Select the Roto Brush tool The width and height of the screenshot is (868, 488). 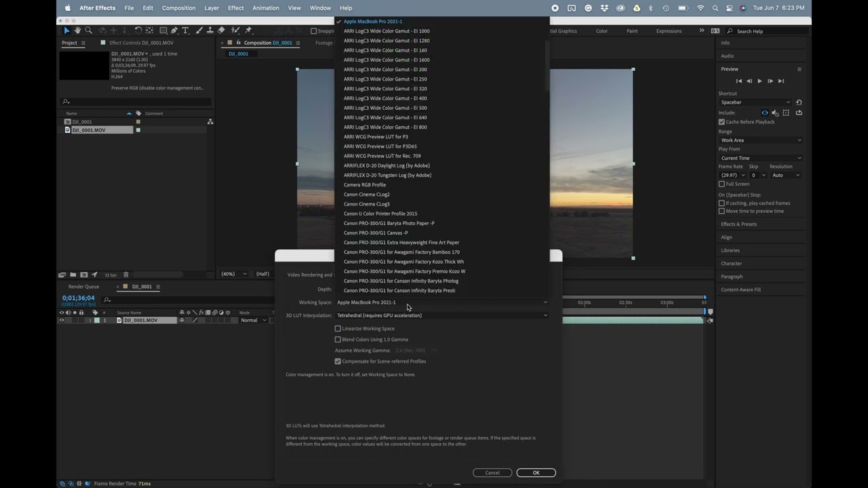coord(235,30)
